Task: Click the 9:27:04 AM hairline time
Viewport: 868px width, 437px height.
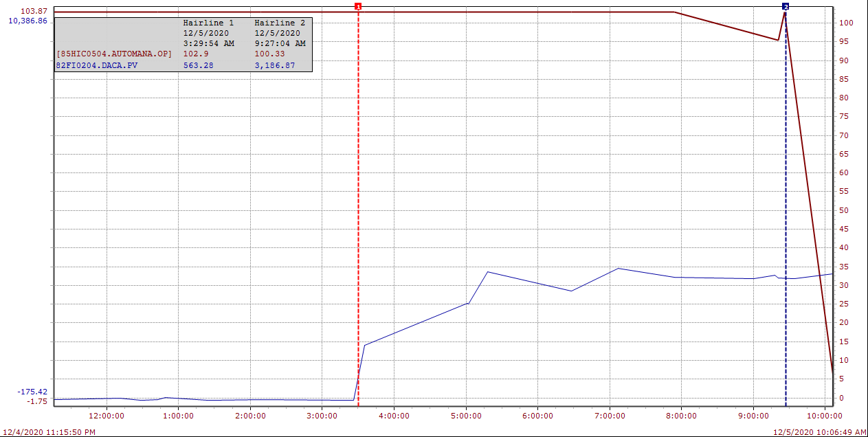Action: point(280,43)
